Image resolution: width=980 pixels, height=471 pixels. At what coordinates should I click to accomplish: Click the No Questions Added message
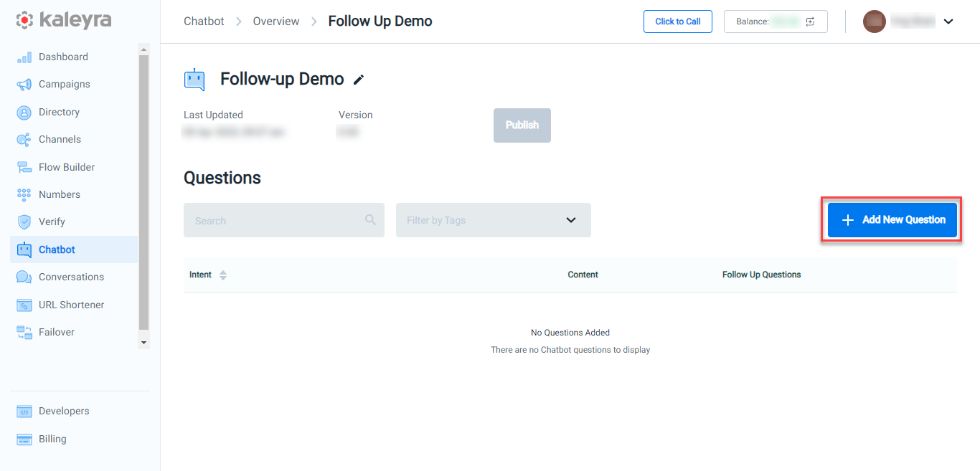[570, 333]
